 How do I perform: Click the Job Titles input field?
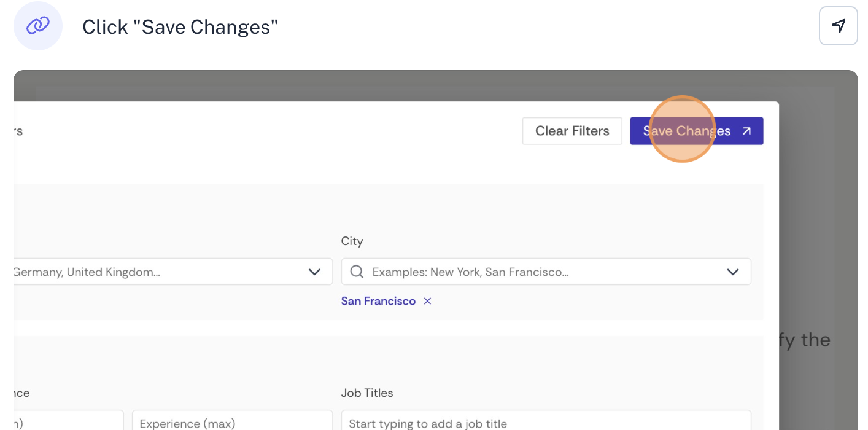coord(546,423)
